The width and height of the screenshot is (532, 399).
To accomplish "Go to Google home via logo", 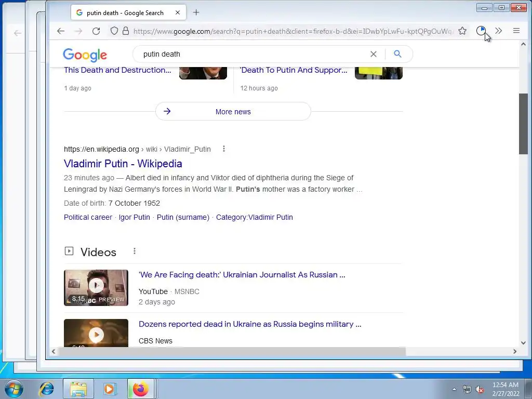I will 85,55.
